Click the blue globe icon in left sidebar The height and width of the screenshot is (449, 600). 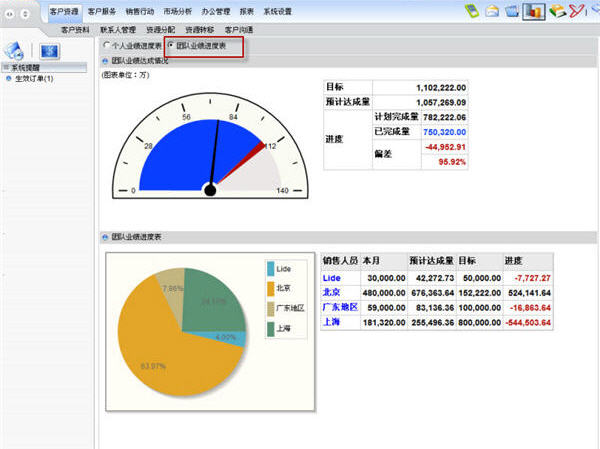pos(15,51)
